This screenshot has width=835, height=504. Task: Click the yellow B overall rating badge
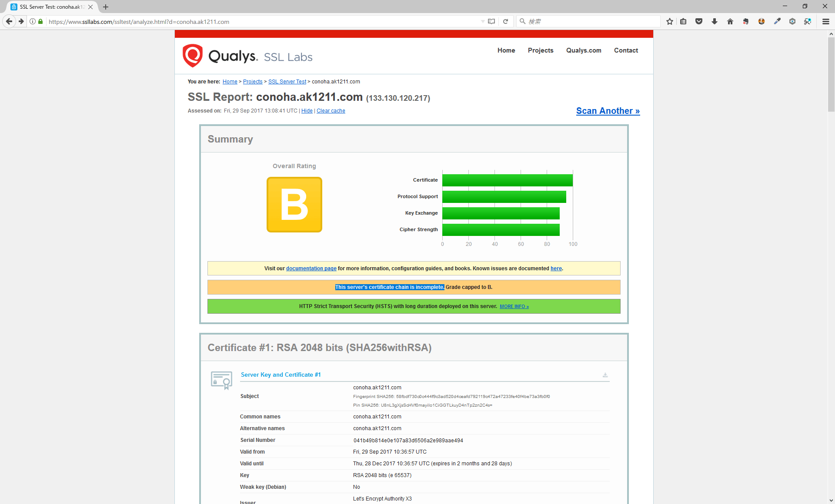point(294,205)
